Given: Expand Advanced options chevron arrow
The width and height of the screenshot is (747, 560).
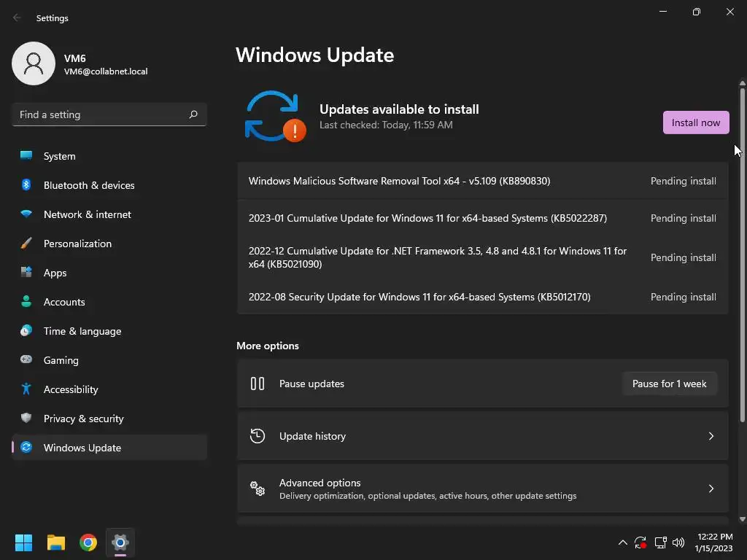Looking at the screenshot, I should 711,488.
